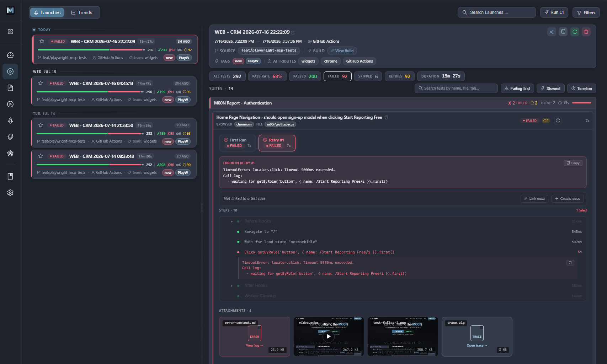Switch to the Trends tab
This screenshot has height=364, width=607.
tap(82, 12)
